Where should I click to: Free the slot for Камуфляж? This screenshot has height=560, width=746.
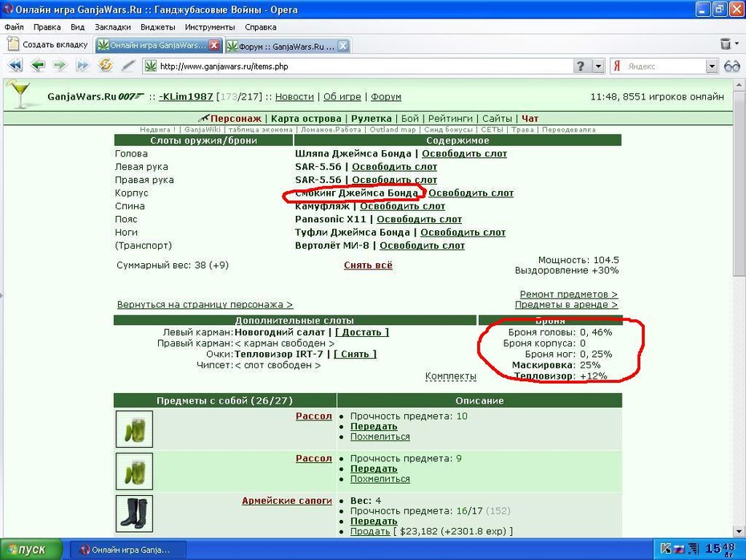[403, 206]
